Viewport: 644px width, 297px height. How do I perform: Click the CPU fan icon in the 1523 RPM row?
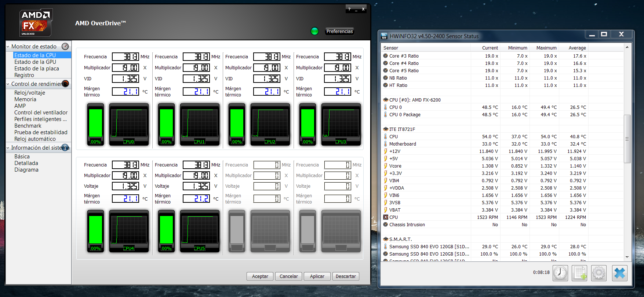pos(385,217)
